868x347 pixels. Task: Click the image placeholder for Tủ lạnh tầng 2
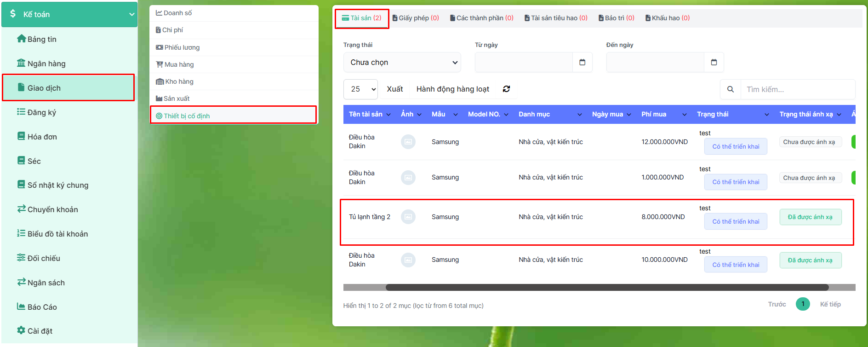click(x=408, y=217)
